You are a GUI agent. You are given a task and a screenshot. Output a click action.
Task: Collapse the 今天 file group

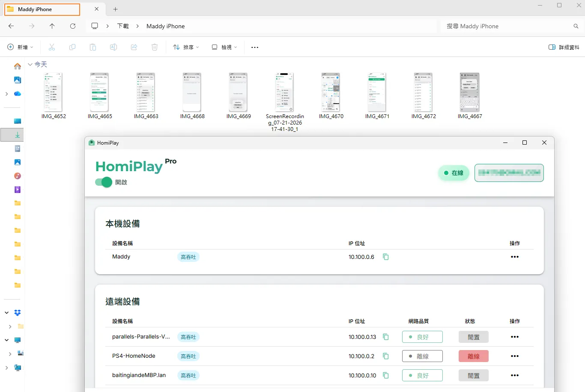click(x=30, y=64)
